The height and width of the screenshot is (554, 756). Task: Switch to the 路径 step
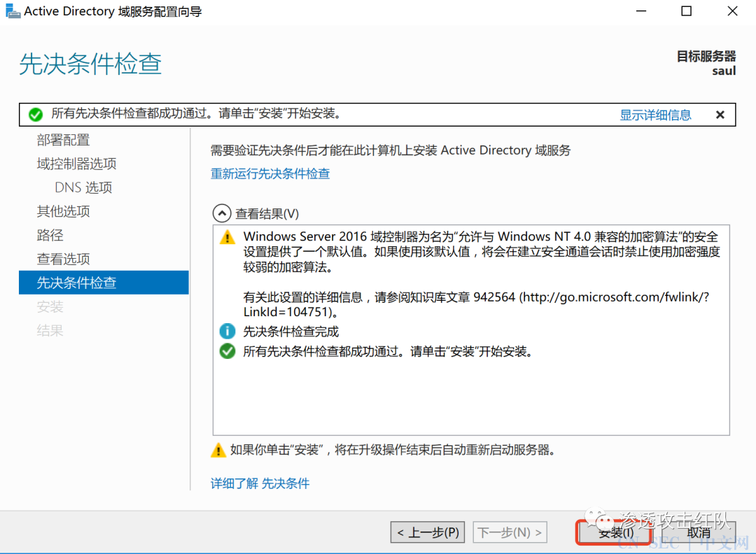click(50, 234)
